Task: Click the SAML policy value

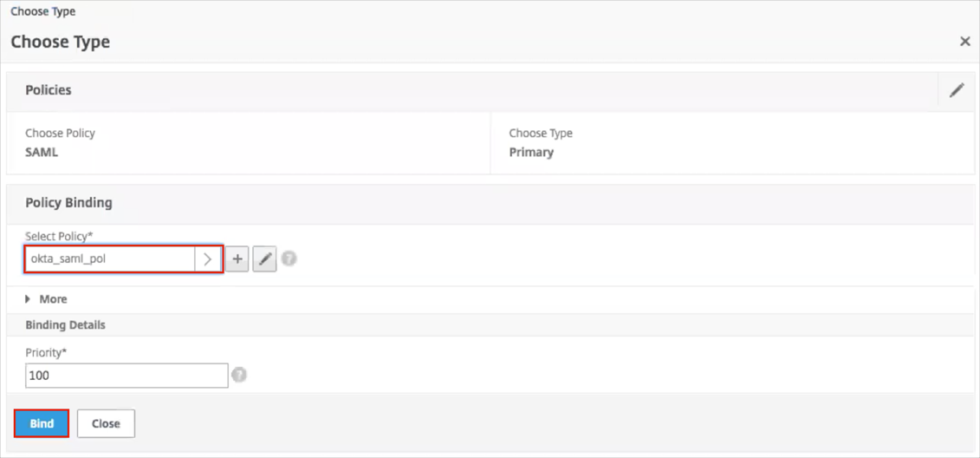Action: (x=42, y=152)
